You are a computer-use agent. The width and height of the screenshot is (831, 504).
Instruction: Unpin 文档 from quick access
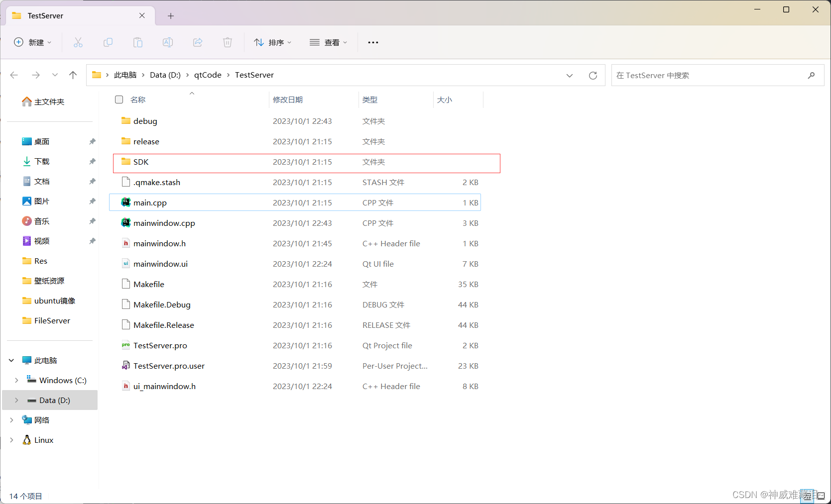click(x=92, y=182)
